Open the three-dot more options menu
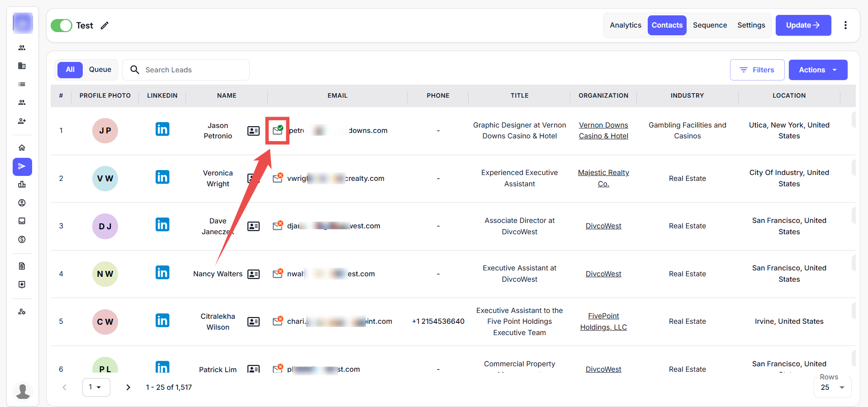The width and height of the screenshot is (868, 407). point(845,25)
